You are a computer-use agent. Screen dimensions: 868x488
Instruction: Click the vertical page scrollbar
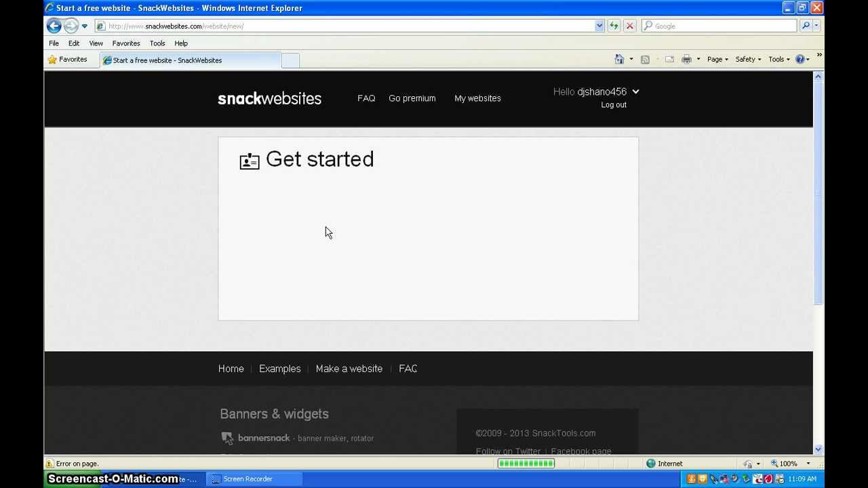818,193
